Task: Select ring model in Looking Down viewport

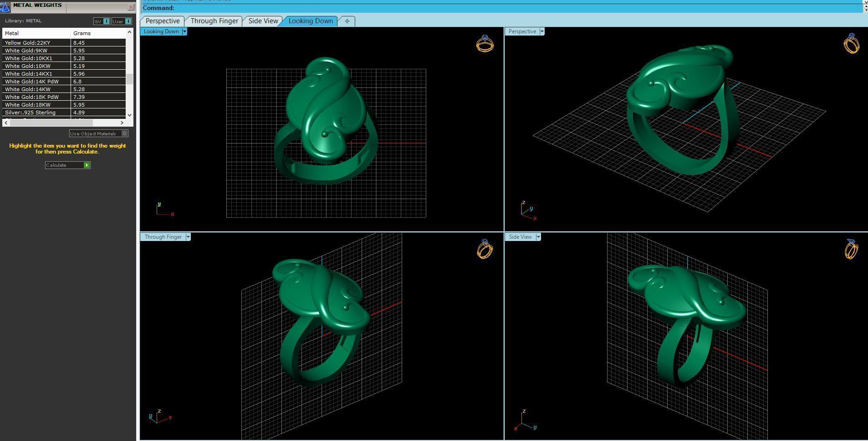Action: (326, 121)
